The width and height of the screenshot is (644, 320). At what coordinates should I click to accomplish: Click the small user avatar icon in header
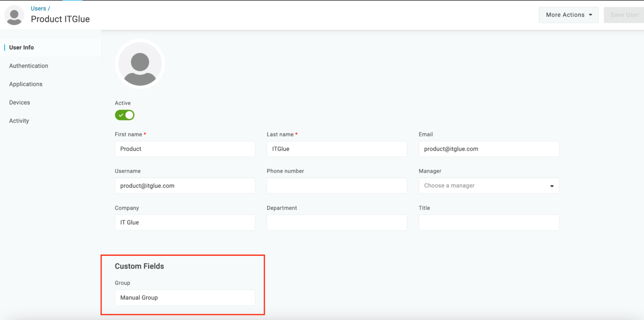(x=14, y=15)
